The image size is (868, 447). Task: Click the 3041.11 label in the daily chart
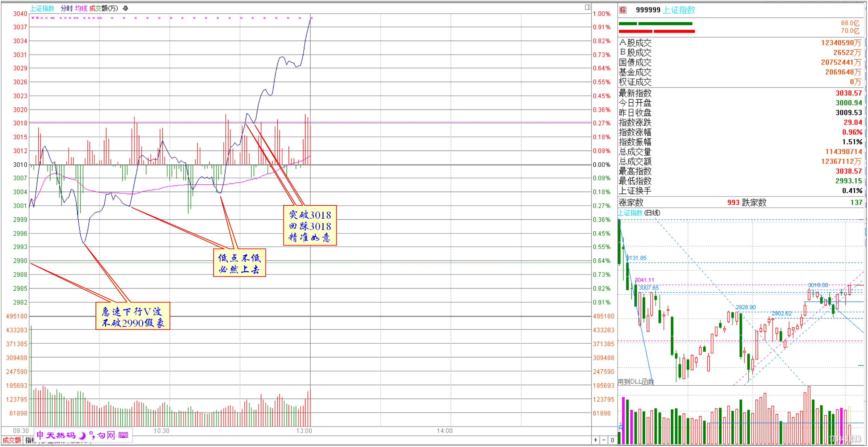pos(644,280)
